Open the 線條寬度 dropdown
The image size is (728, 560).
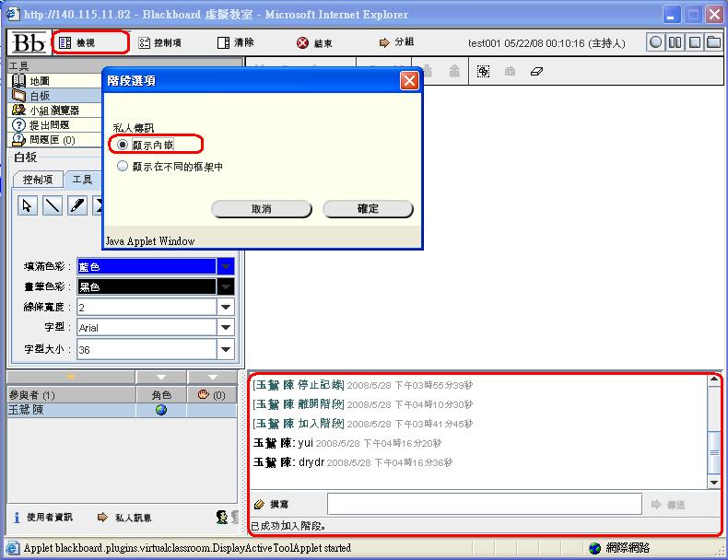coord(226,307)
